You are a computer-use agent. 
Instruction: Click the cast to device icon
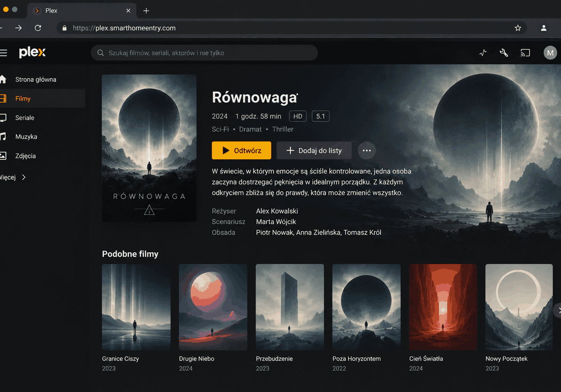[525, 53]
